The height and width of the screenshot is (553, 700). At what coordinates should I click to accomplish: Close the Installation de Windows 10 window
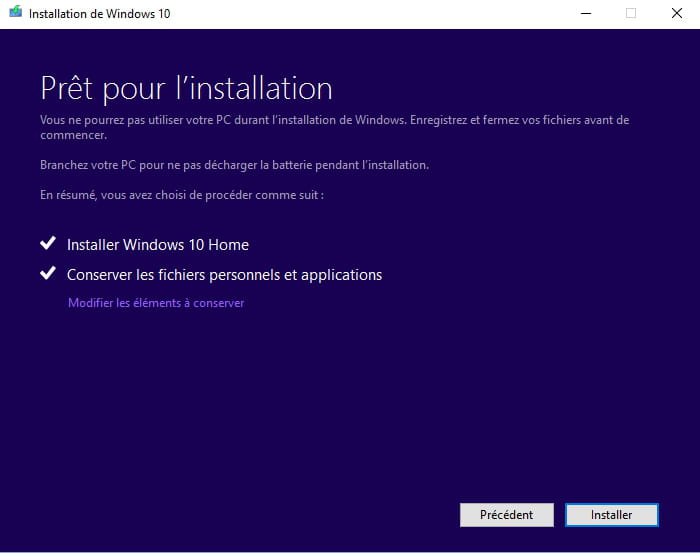click(677, 13)
